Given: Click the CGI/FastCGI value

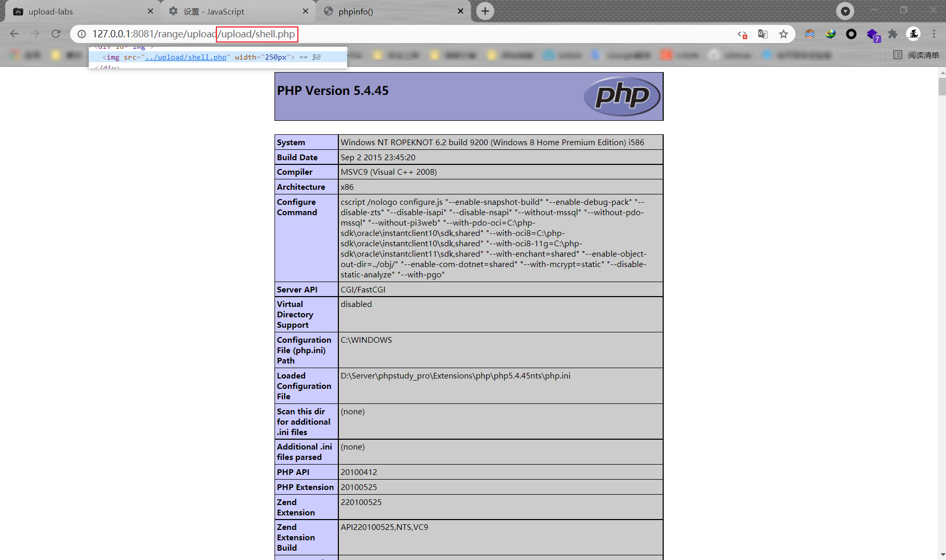Looking at the screenshot, I should (x=363, y=290).
